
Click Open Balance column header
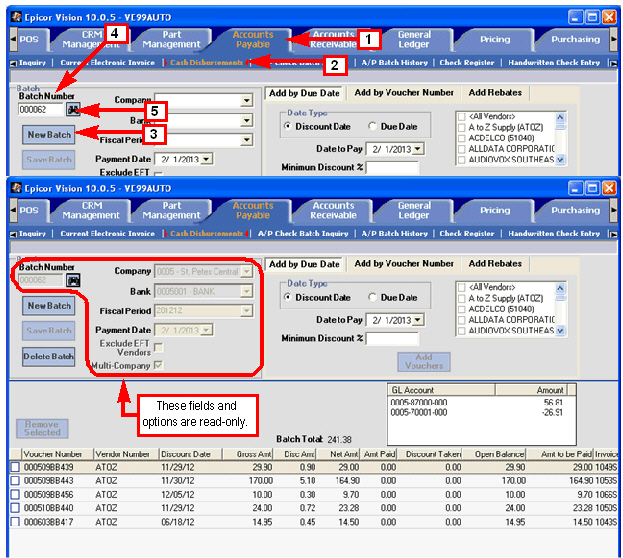[x=495, y=454]
